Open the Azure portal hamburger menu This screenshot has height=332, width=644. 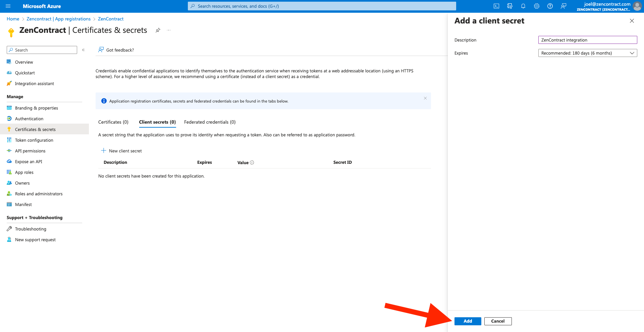pyautogui.click(x=8, y=6)
